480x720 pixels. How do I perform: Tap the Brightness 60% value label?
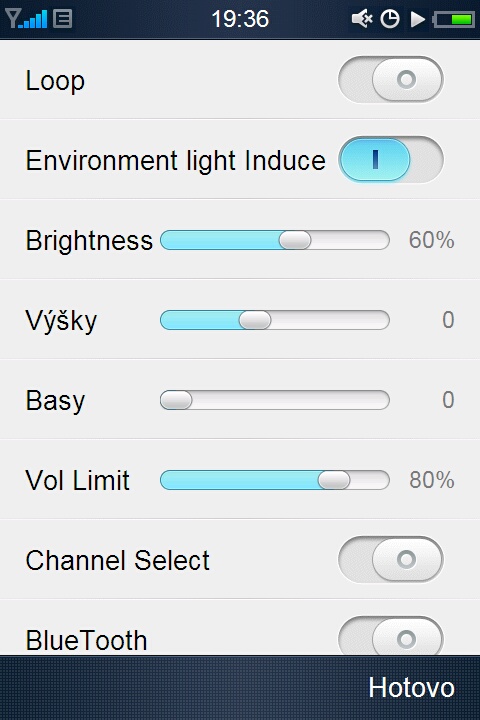[431, 240]
